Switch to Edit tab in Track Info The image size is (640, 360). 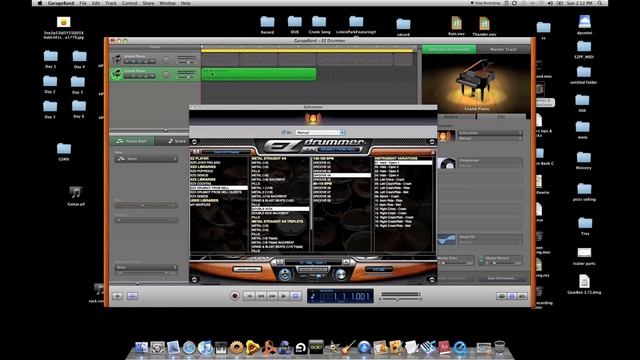pos(501,117)
